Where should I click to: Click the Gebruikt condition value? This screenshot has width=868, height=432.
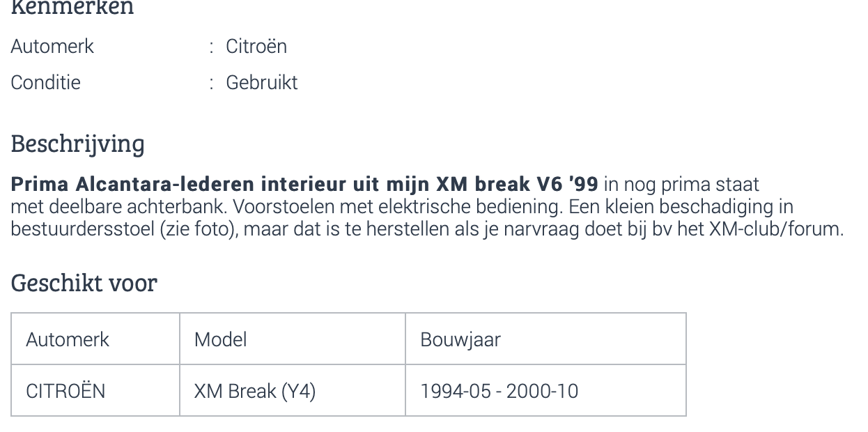pyautogui.click(x=262, y=83)
